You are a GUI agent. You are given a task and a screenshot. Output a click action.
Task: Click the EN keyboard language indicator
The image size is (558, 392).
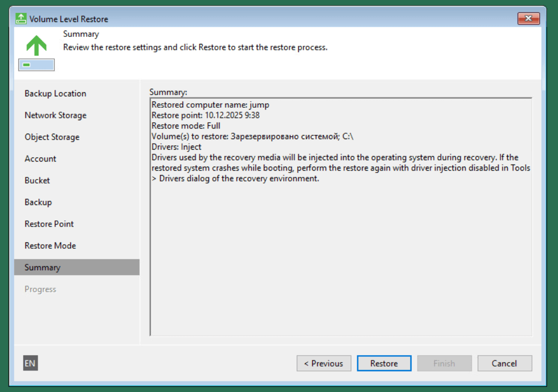30,363
